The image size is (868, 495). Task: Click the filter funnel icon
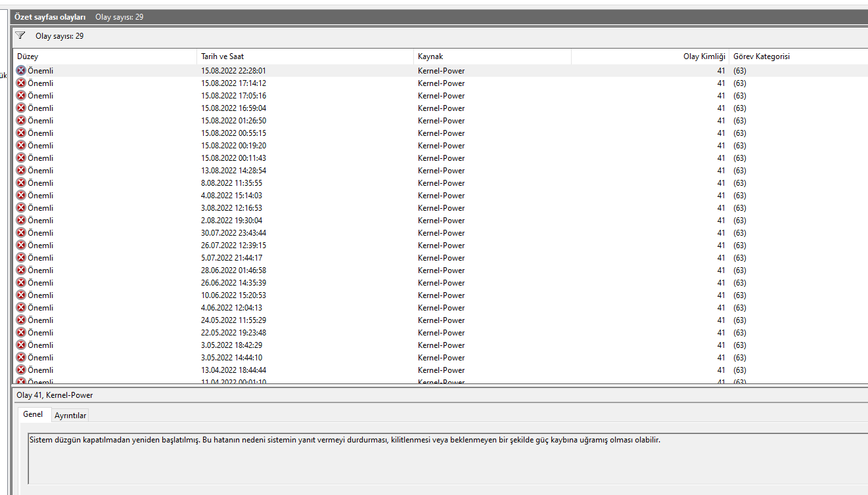[x=20, y=35]
